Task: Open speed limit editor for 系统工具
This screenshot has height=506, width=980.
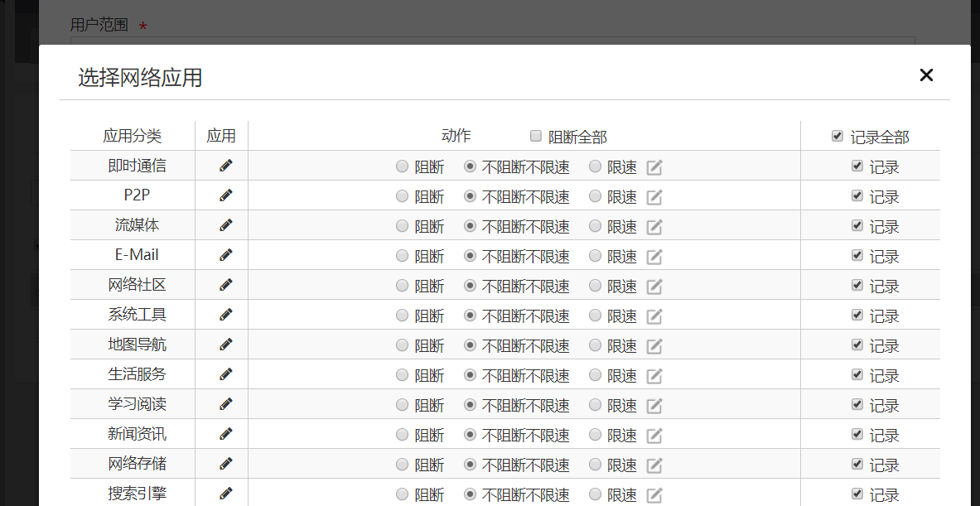Action: (654, 316)
